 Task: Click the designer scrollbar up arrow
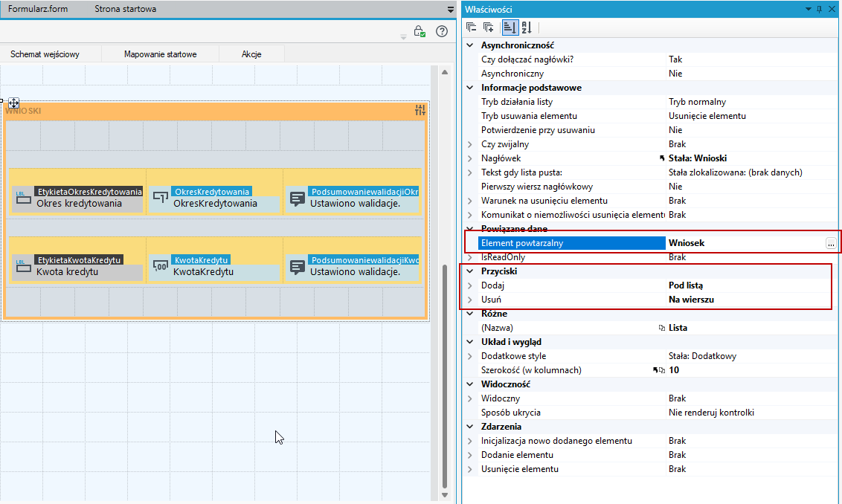(x=445, y=72)
